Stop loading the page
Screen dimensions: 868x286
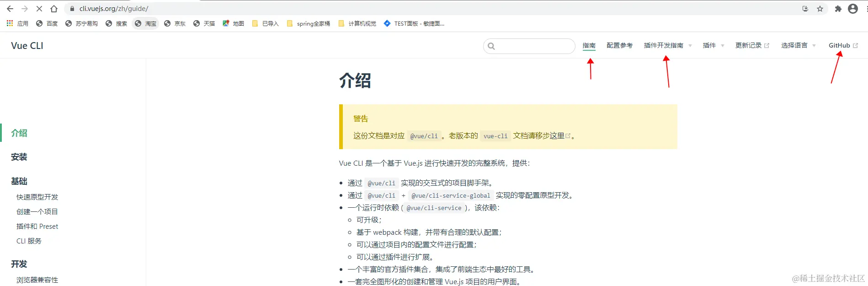[39, 9]
